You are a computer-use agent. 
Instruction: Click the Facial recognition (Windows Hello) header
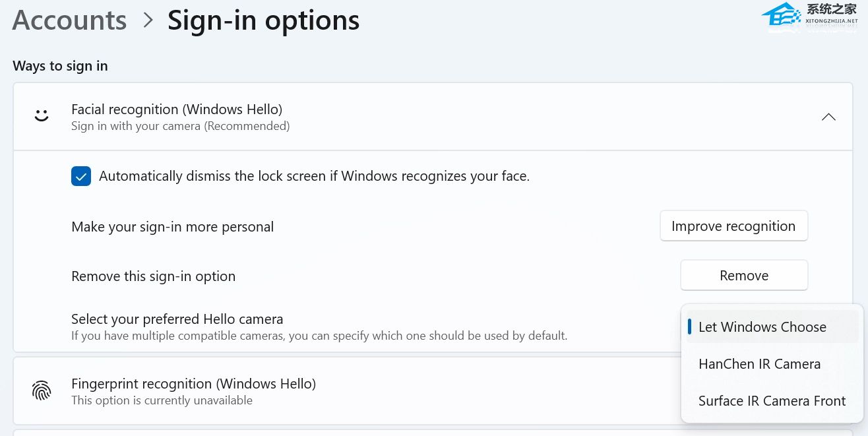click(177, 109)
